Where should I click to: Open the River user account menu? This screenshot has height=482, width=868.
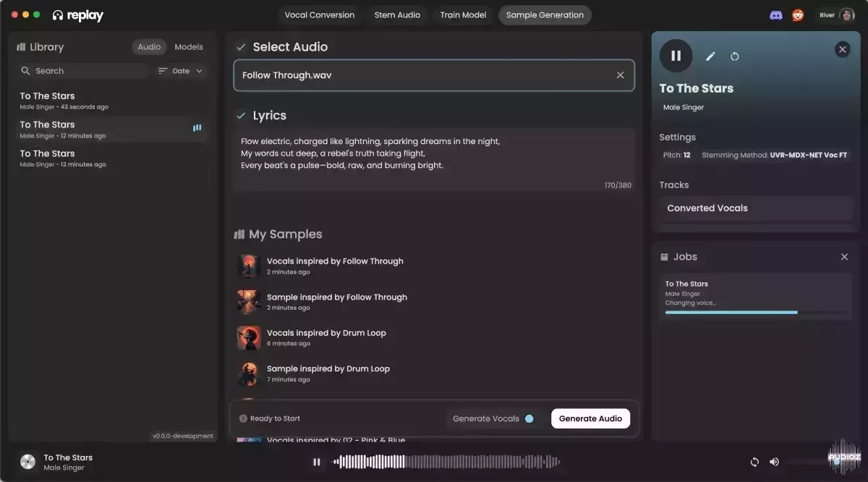(x=836, y=15)
